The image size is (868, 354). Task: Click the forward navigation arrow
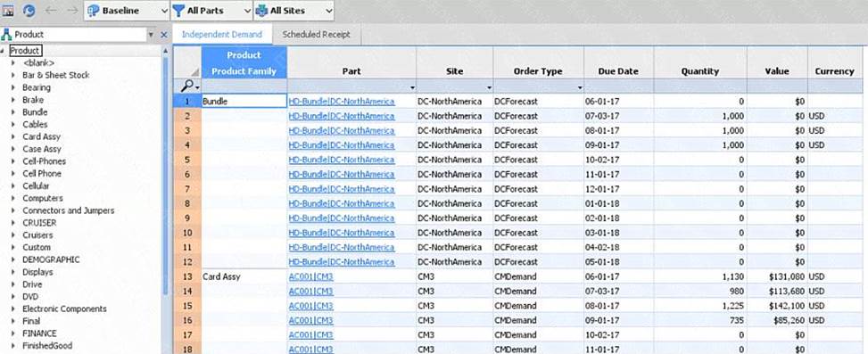72,10
